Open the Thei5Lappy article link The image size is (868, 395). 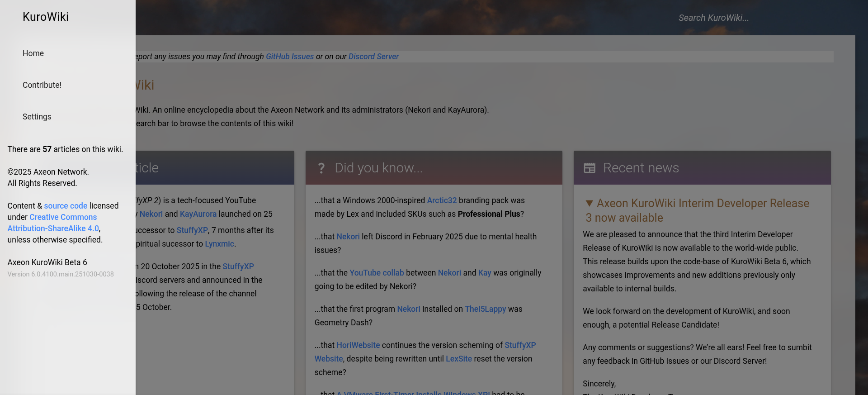click(485, 309)
